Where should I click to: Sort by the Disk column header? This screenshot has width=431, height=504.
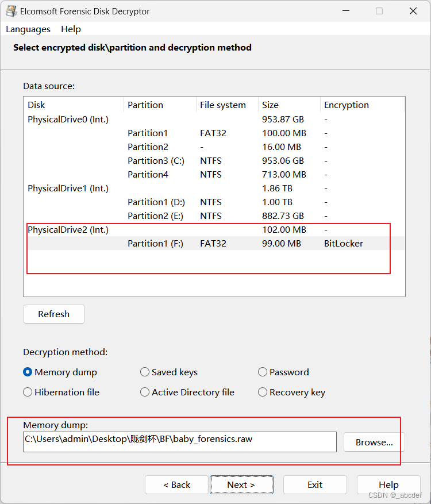[x=74, y=105]
